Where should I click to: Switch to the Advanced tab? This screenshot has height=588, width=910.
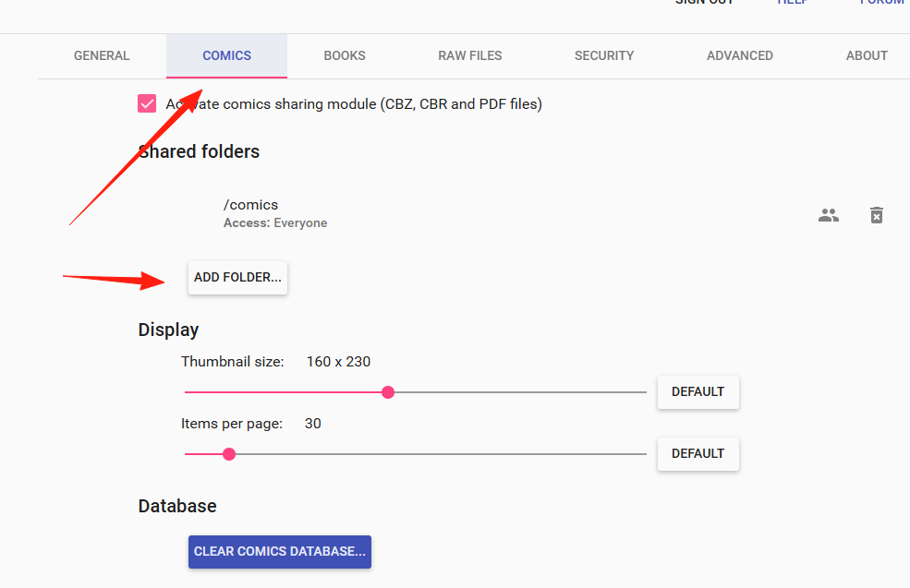pos(740,55)
